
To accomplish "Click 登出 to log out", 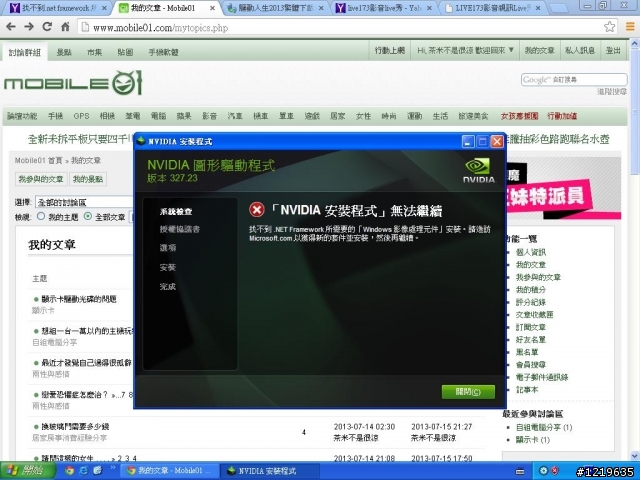I will coord(613,51).
